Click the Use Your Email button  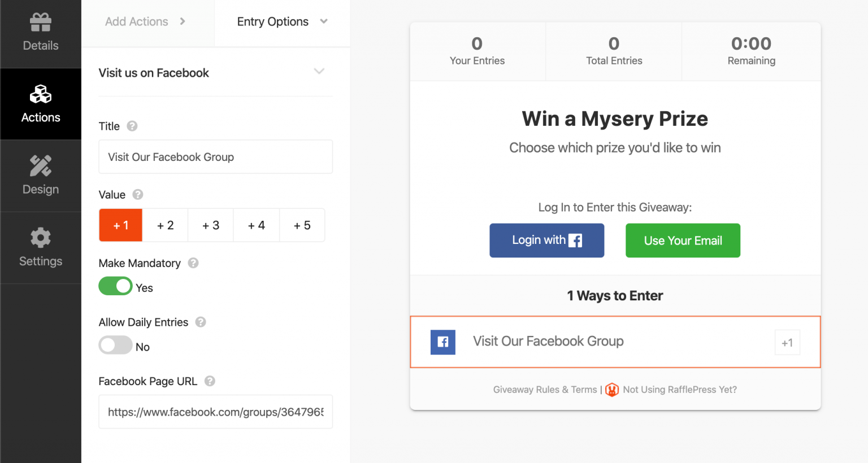click(x=683, y=240)
